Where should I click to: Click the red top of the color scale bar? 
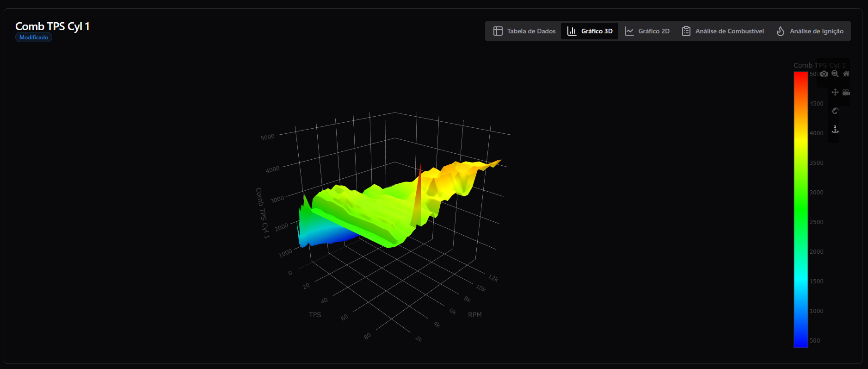point(800,76)
